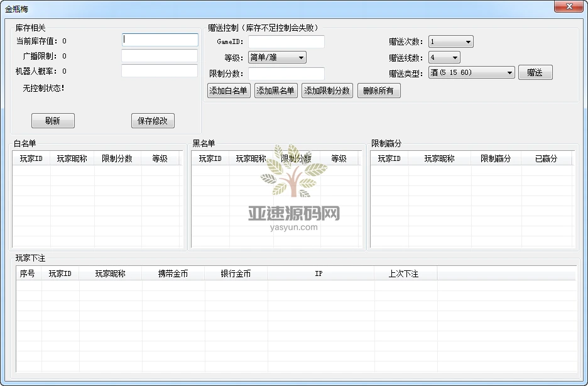Click the 限制分数 input field
This screenshot has height=386, width=588.
click(286, 72)
